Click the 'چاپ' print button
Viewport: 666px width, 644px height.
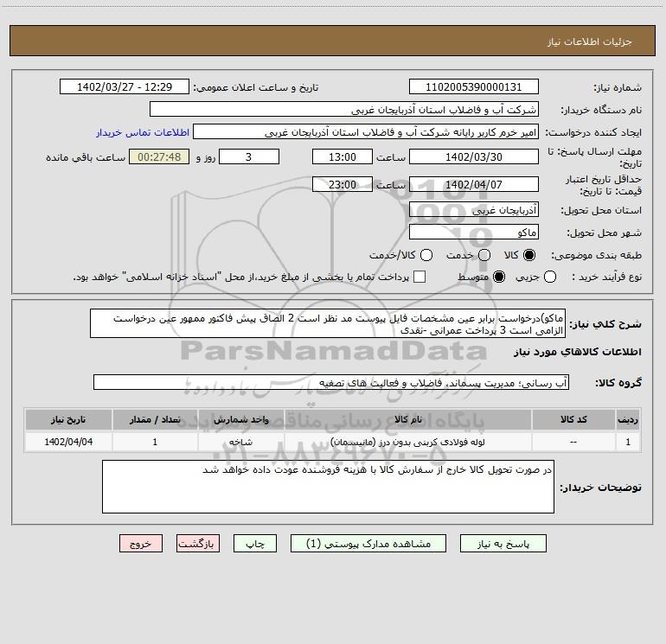(255, 544)
